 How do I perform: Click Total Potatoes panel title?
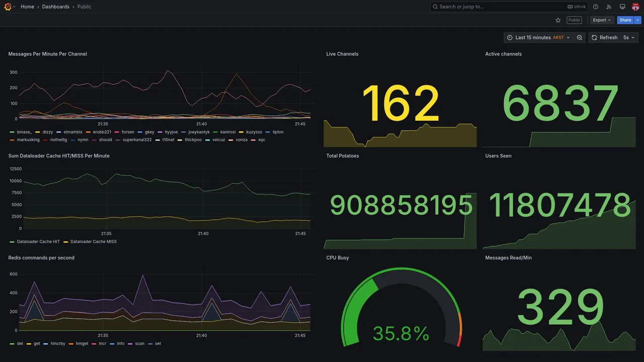pos(343,156)
